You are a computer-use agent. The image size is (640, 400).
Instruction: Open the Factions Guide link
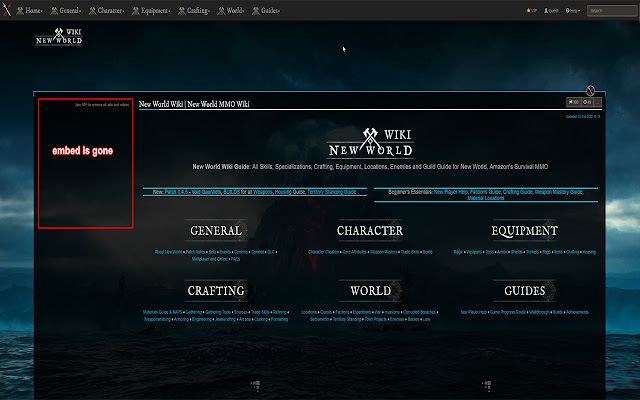tap(485, 192)
